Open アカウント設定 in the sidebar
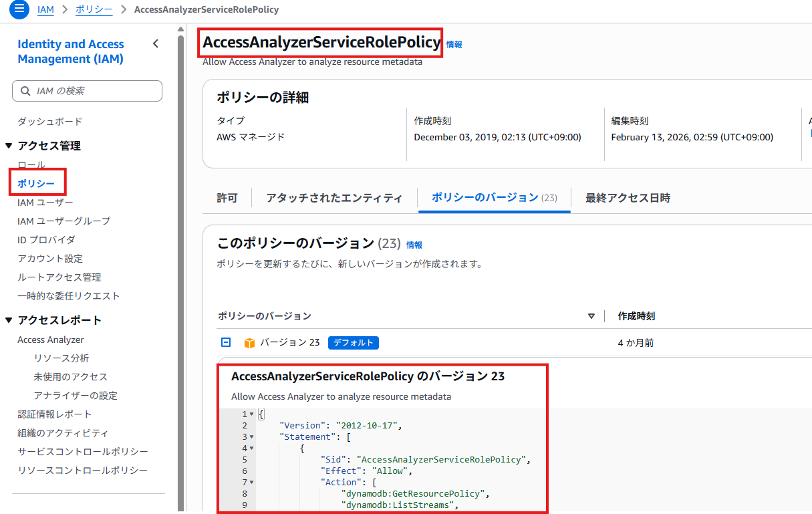This screenshot has width=812, height=514. tap(50, 258)
